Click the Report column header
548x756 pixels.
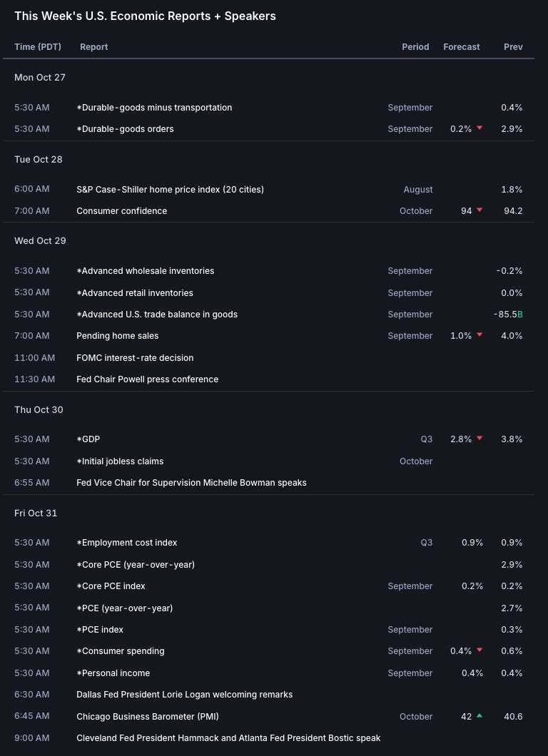click(93, 47)
